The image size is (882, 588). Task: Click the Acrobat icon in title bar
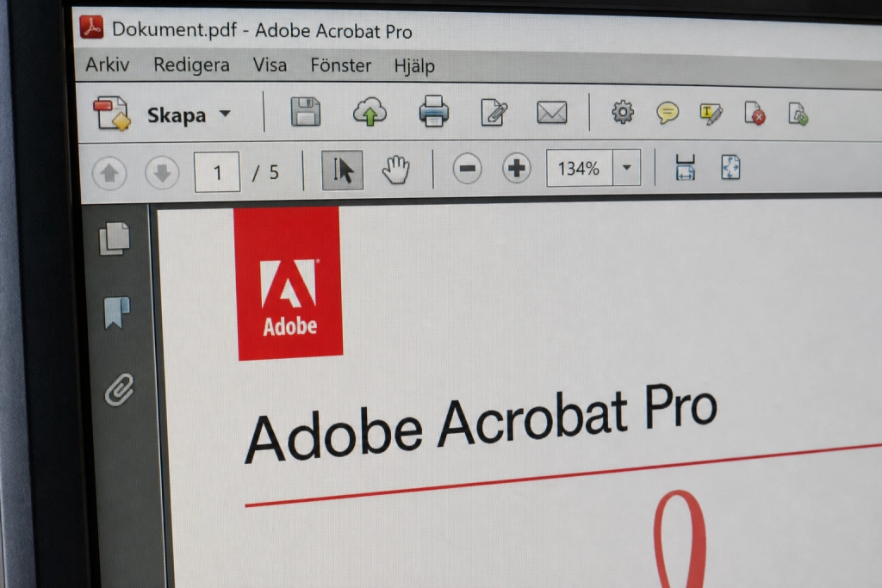[x=91, y=27]
